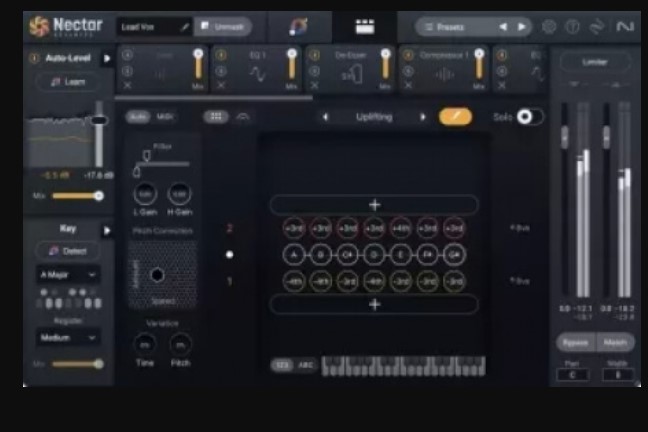
Task: Toggle De-Esser module power
Action: tap(314, 55)
